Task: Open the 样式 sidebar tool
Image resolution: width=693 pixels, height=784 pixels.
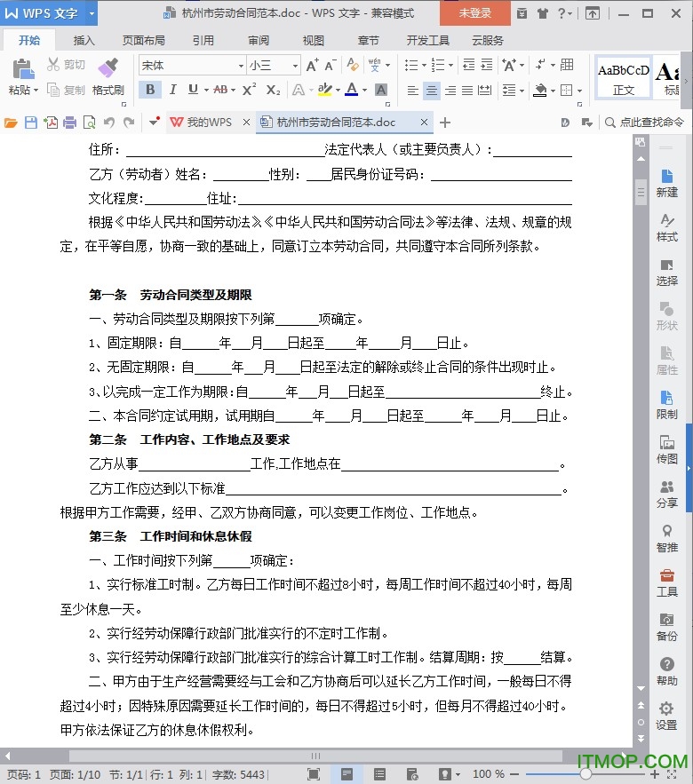Action: tap(666, 227)
